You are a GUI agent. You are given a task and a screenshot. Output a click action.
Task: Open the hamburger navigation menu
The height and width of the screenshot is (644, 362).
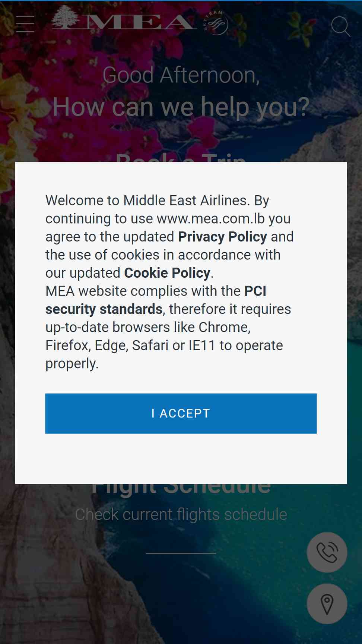click(25, 24)
